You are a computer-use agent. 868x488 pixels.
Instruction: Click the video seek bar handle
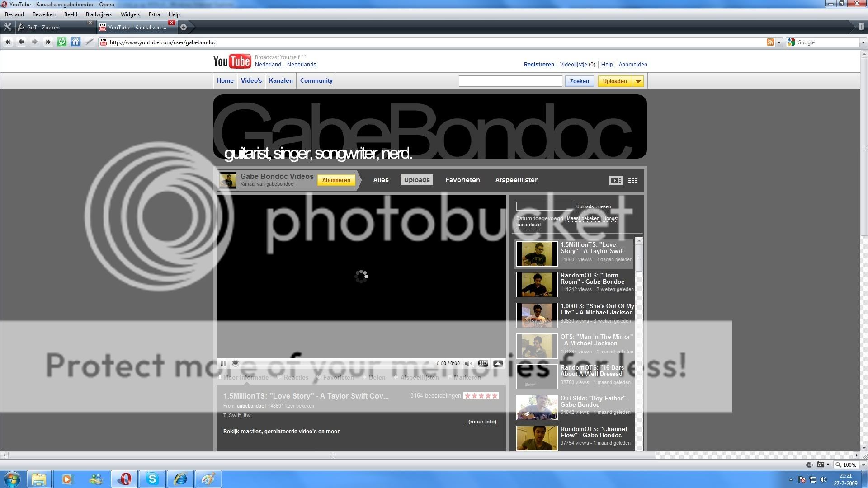(235, 363)
